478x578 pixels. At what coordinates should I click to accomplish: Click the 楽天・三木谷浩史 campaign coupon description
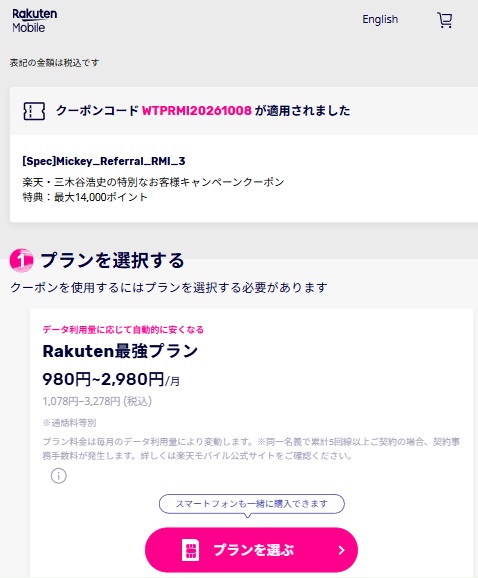153,182
